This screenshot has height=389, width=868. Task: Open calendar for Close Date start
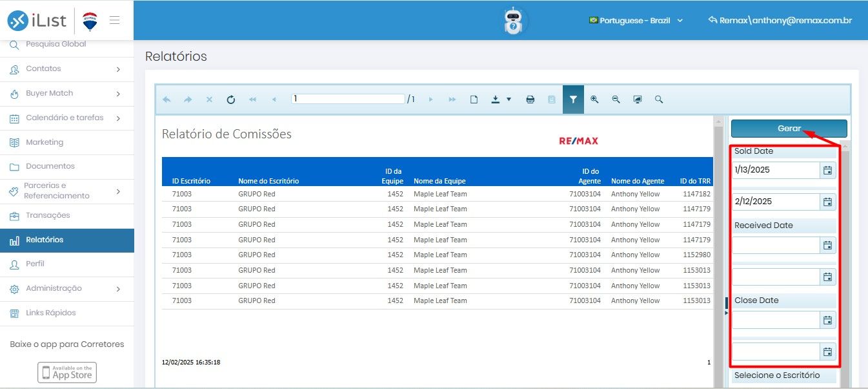tap(827, 320)
